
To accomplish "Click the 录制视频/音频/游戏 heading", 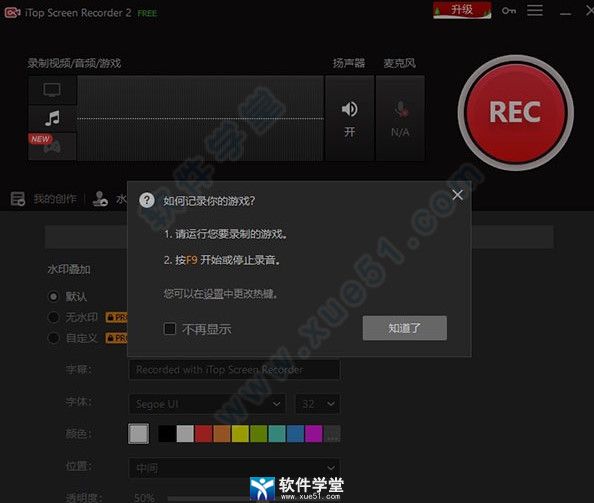I will click(74, 63).
